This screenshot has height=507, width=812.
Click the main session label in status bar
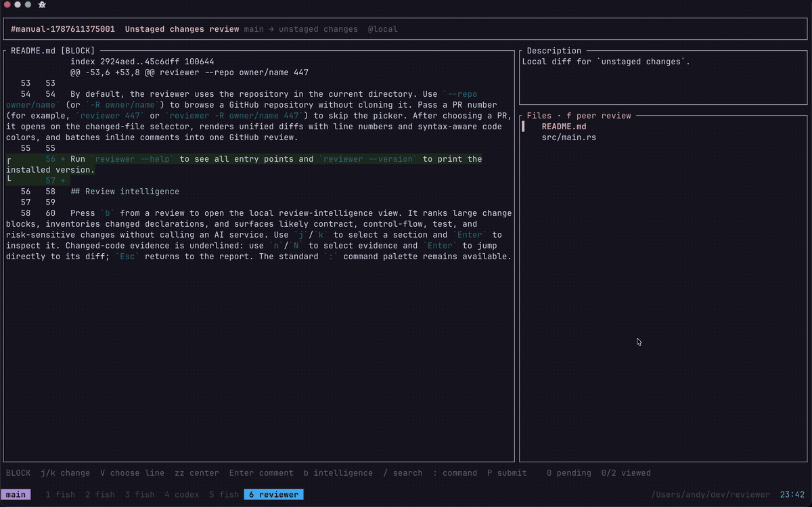[x=16, y=495]
